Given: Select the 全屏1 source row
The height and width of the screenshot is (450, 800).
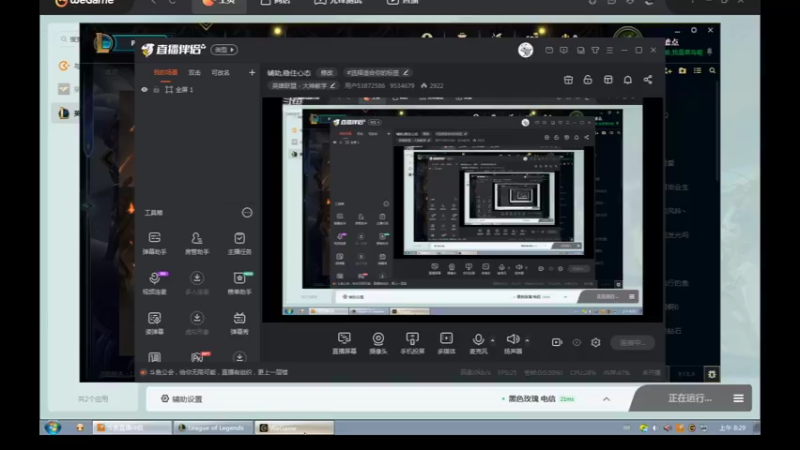Looking at the screenshot, I should coord(197,90).
